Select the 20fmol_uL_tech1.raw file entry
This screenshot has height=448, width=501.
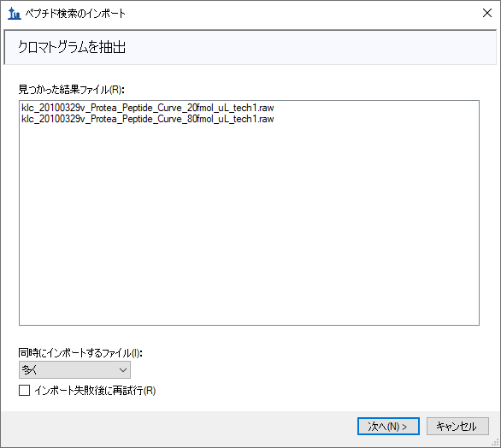pos(148,108)
